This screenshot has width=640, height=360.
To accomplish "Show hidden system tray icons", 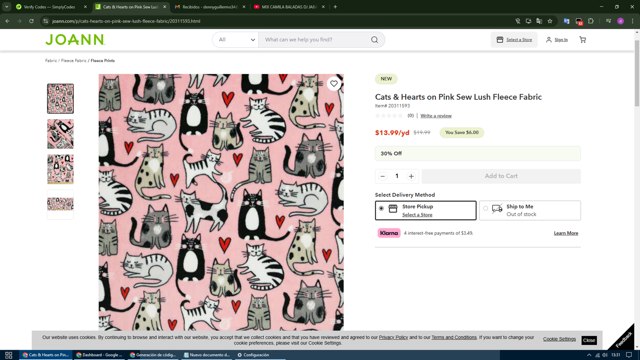I will pos(589,355).
